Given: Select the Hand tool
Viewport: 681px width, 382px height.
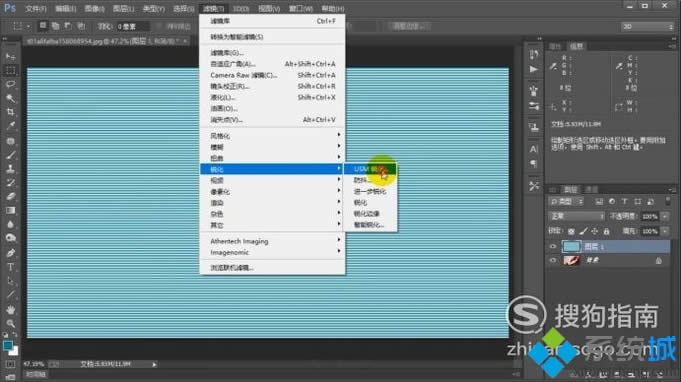Looking at the screenshot, I should (x=10, y=310).
